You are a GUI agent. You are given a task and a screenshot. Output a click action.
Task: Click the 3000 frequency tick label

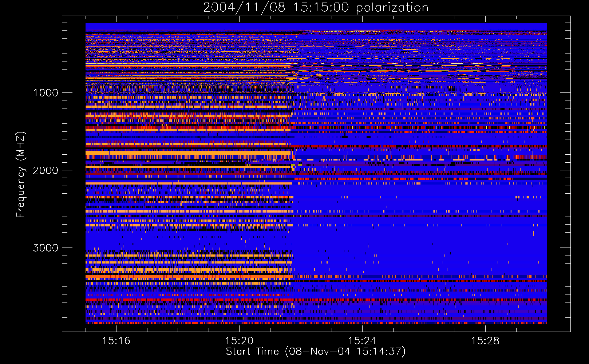(46, 248)
